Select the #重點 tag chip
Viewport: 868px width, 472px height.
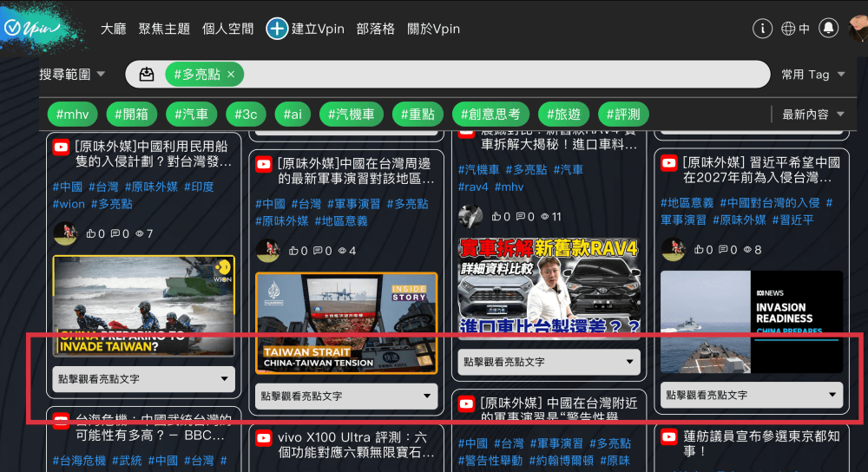[418, 115]
